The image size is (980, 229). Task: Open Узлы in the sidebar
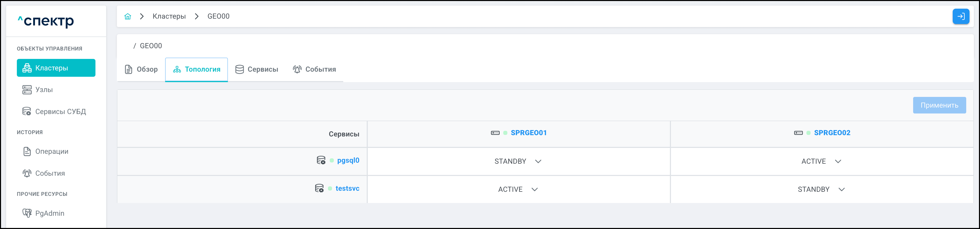point(44,90)
